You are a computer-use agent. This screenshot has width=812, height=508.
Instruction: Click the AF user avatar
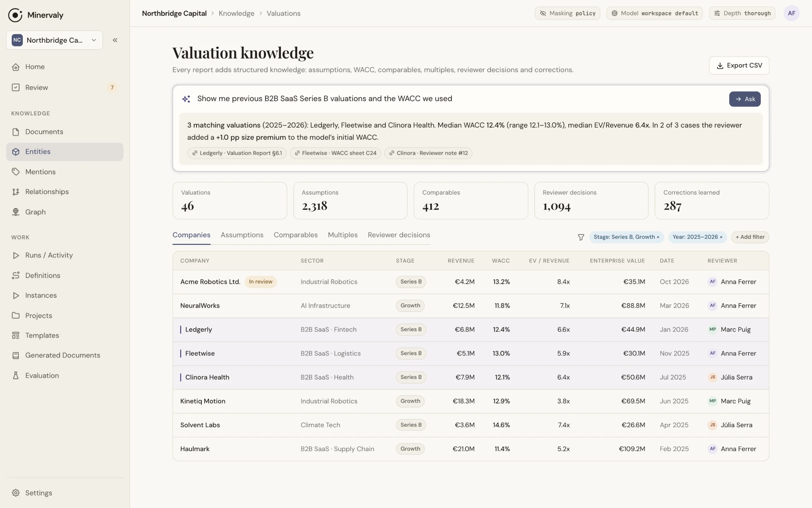[791, 13]
